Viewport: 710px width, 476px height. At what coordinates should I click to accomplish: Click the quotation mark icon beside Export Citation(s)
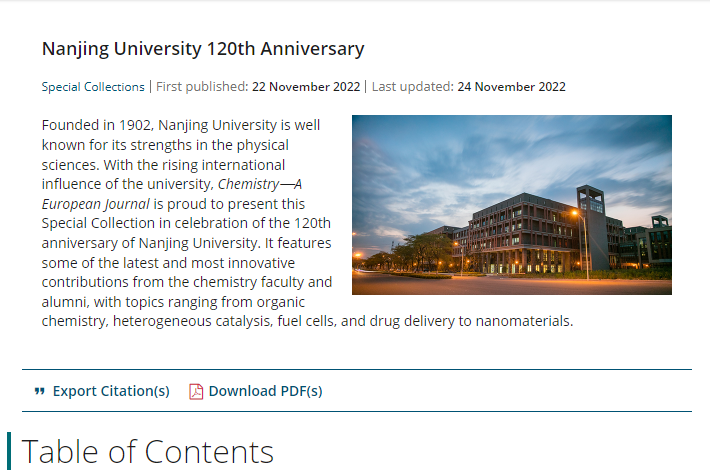(x=40, y=391)
